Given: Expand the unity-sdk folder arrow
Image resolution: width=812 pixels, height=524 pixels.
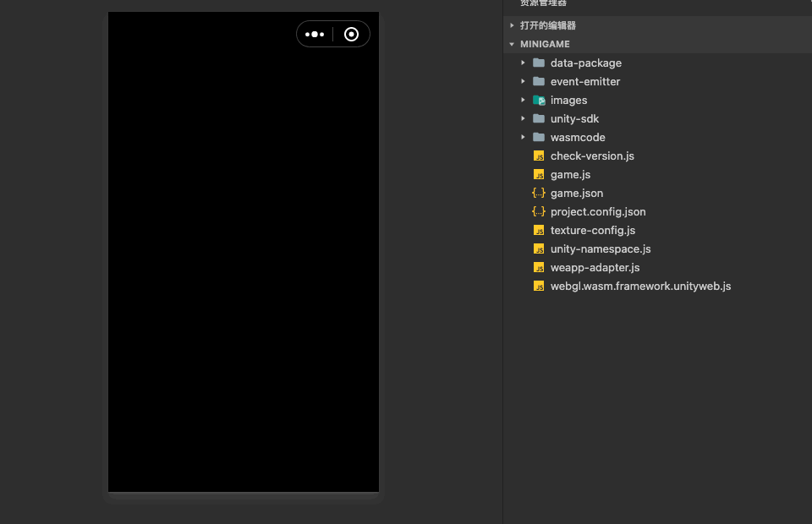Looking at the screenshot, I should 523,118.
